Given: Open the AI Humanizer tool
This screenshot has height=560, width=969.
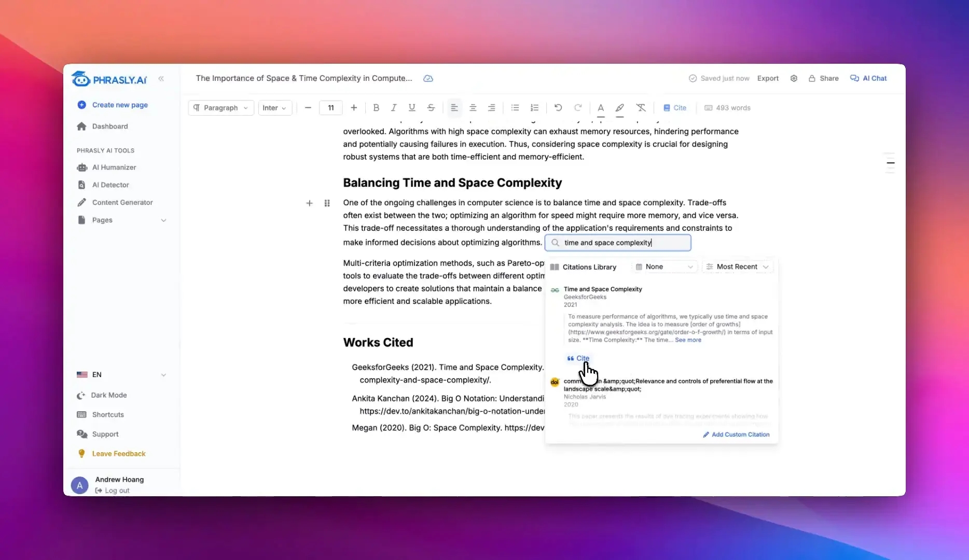Looking at the screenshot, I should click(x=106, y=167).
